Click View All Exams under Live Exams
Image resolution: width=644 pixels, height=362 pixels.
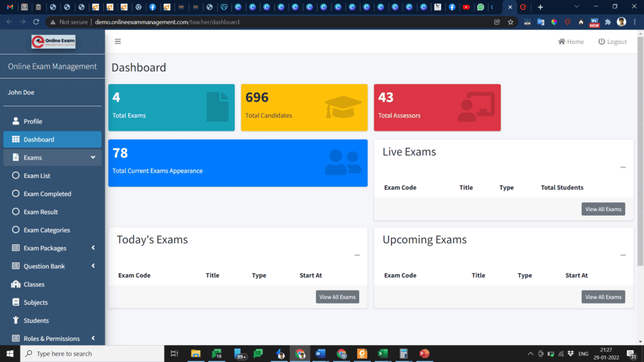[603, 209]
